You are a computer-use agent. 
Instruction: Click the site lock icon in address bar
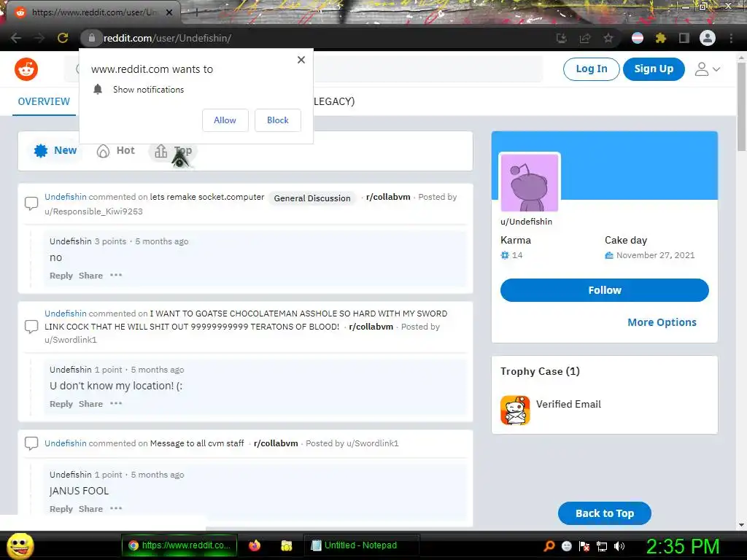91,38
